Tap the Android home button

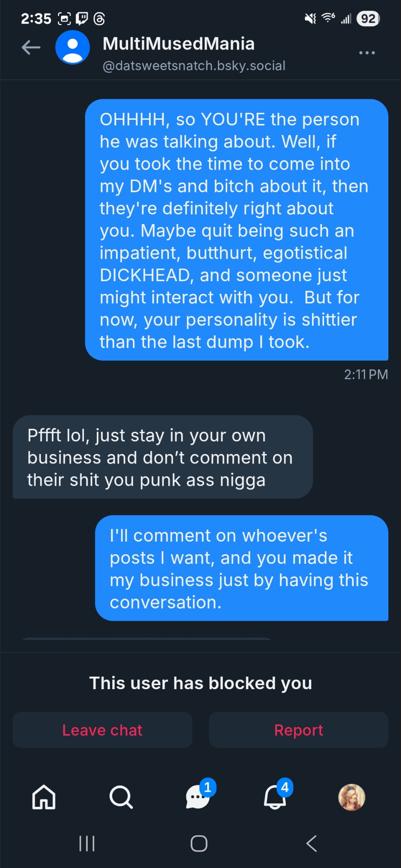coord(199,843)
